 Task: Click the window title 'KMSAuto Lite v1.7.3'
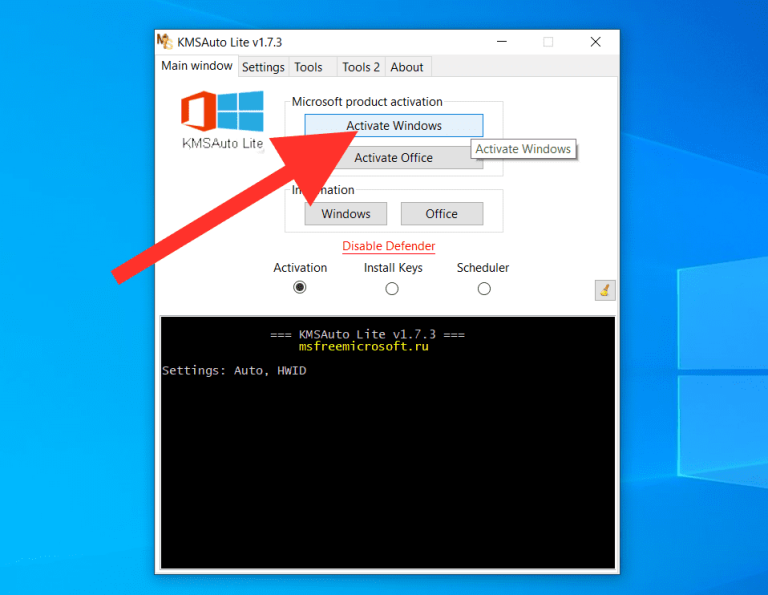(x=230, y=43)
